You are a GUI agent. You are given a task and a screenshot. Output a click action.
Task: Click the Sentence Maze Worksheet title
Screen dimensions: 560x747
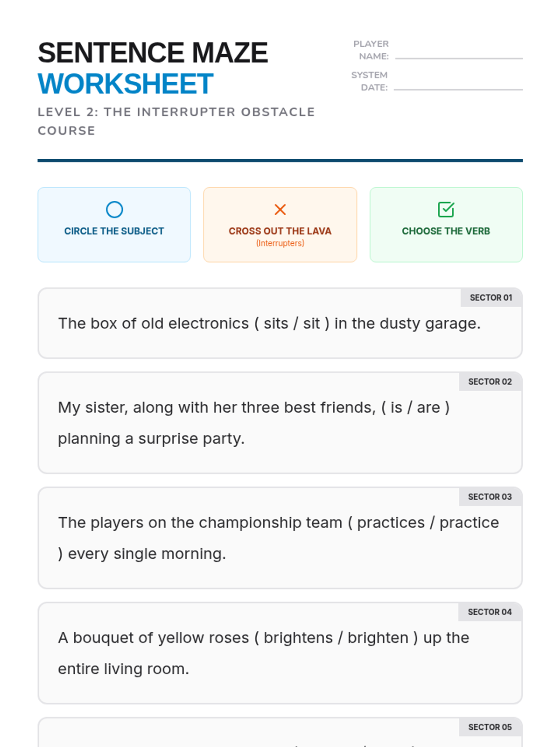click(153, 68)
